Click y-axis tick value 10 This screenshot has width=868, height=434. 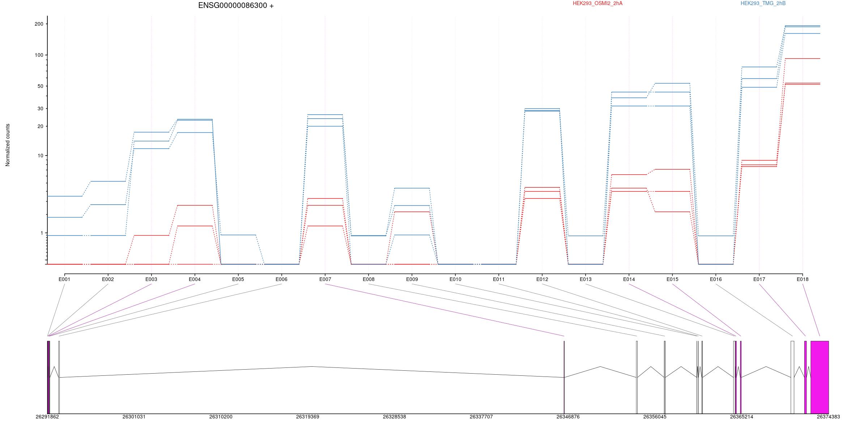click(40, 156)
